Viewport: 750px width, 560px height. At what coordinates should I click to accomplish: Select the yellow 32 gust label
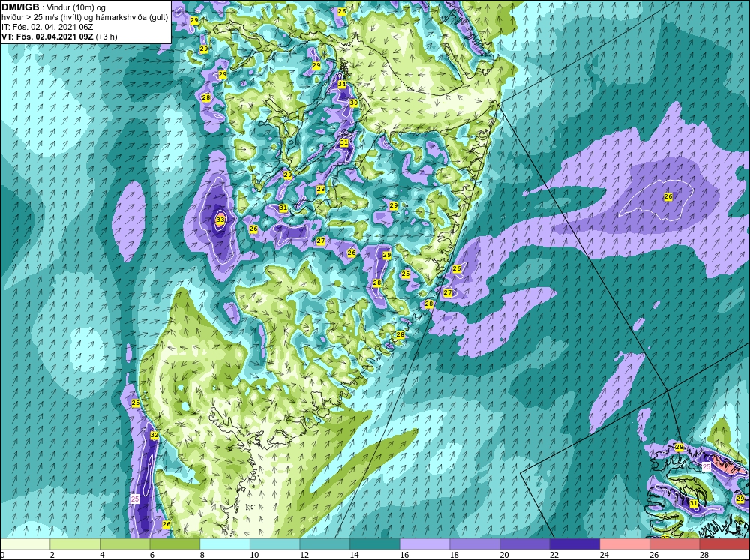(154, 436)
